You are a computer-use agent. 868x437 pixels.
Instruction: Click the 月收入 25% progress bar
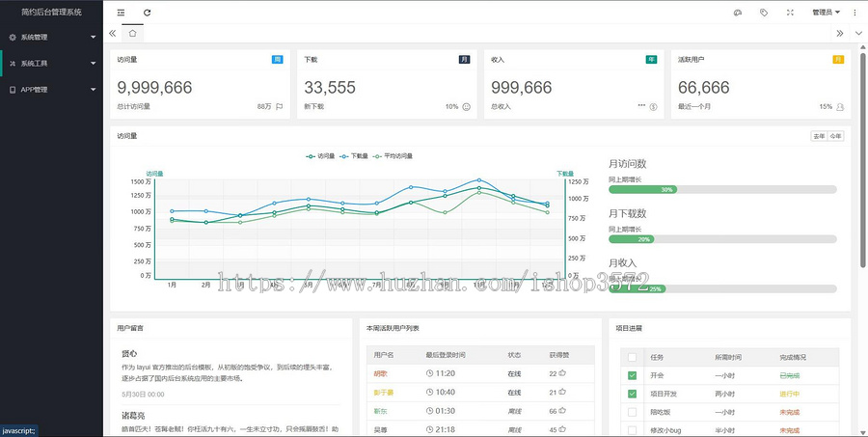pyautogui.click(x=722, y=288)
